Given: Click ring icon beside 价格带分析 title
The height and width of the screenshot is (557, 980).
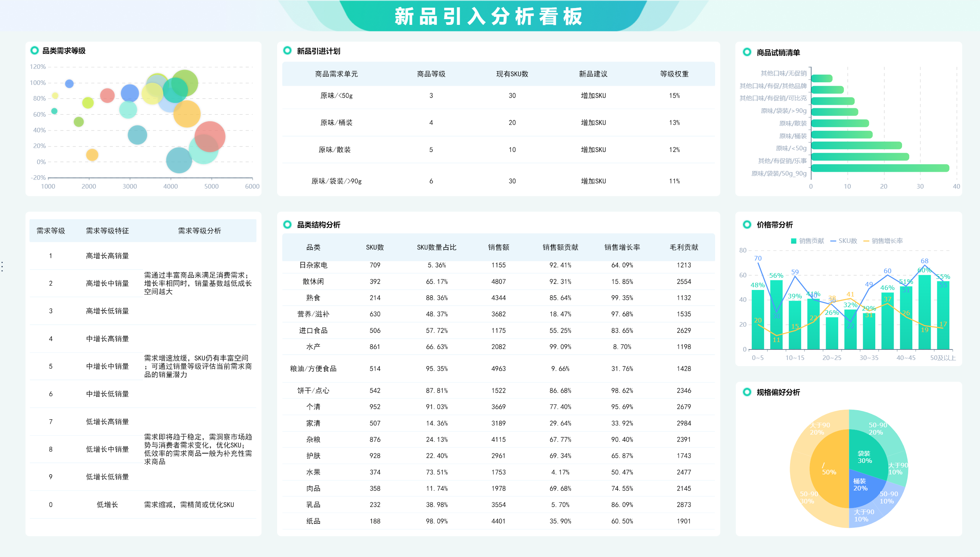Looking at the screenshot, I should tap(746, 225).
